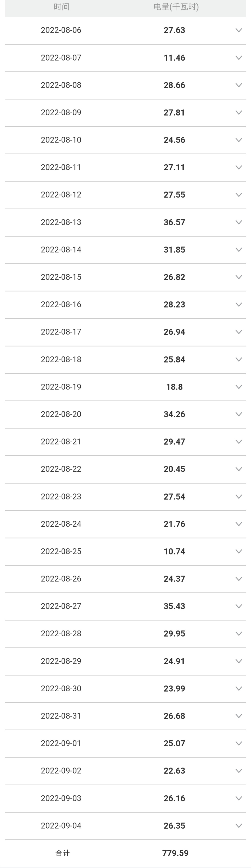251x868 pixels.
Task: Select the 合计 total value 779.59
Action: [x=175, y=853]
